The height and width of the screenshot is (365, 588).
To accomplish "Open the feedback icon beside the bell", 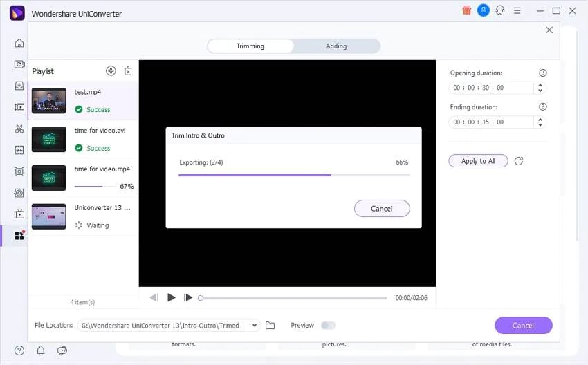I will click(62, 350).
